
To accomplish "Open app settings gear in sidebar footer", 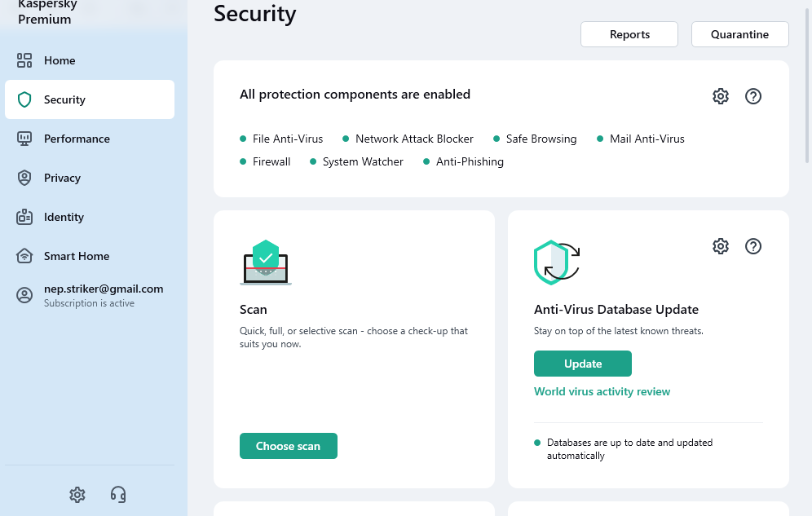I will click(77, 494).
